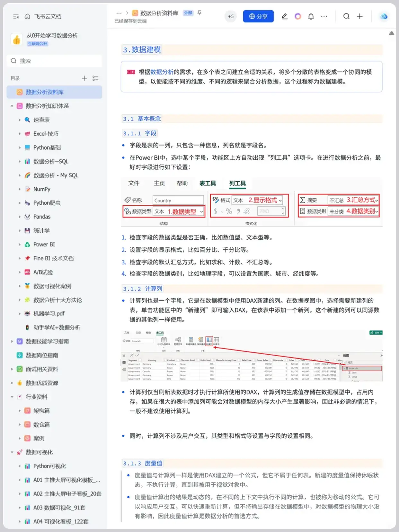Expand the Power BI tree item
Screen dimensions: 399x532
point(19,244)
